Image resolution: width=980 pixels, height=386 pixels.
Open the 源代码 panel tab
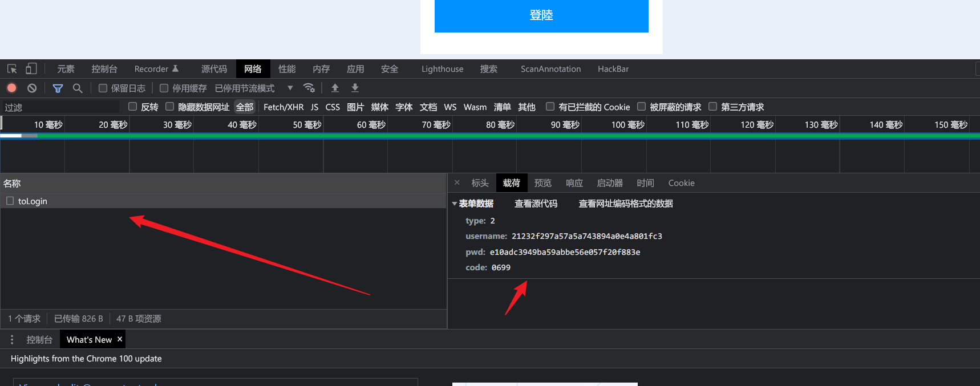214,69
